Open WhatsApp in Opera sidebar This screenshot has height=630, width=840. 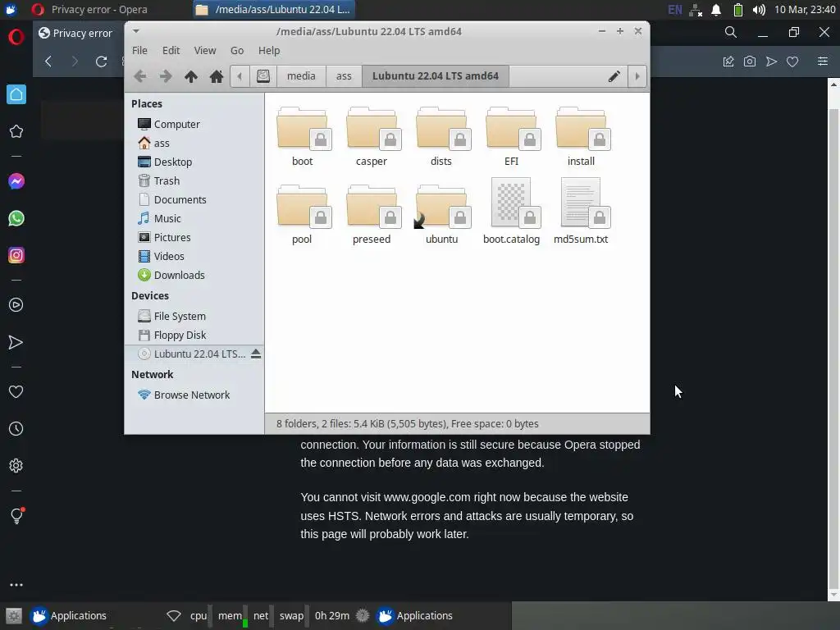16,218
